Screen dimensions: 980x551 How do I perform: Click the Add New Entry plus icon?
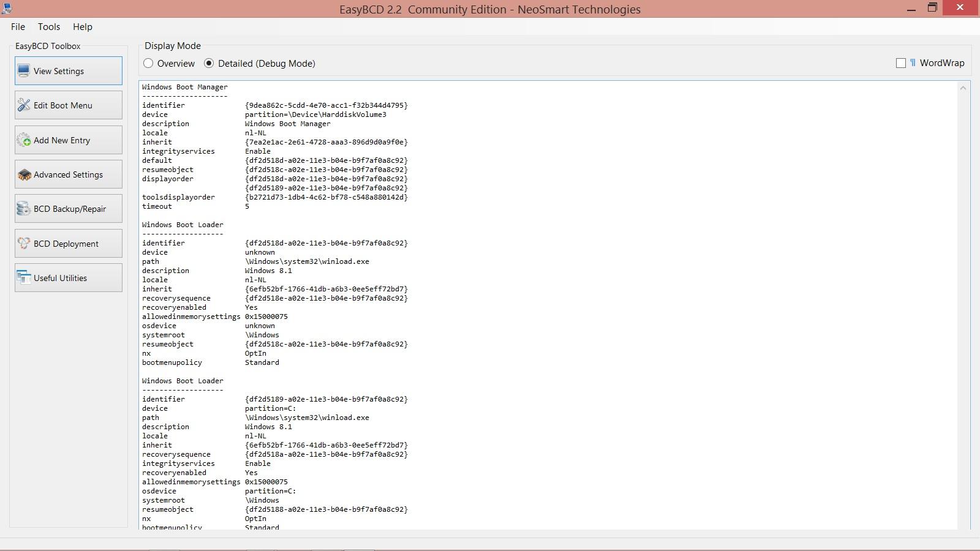(24, 140)
